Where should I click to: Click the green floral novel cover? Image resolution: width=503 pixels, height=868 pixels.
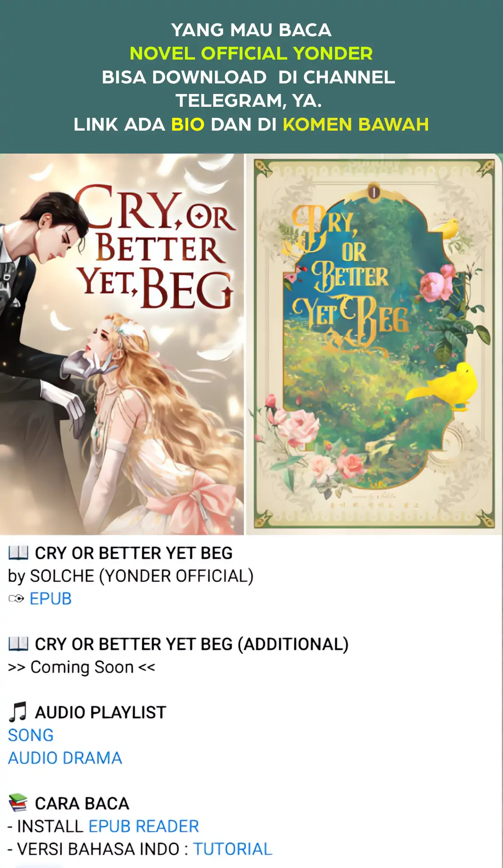point(374,344)
